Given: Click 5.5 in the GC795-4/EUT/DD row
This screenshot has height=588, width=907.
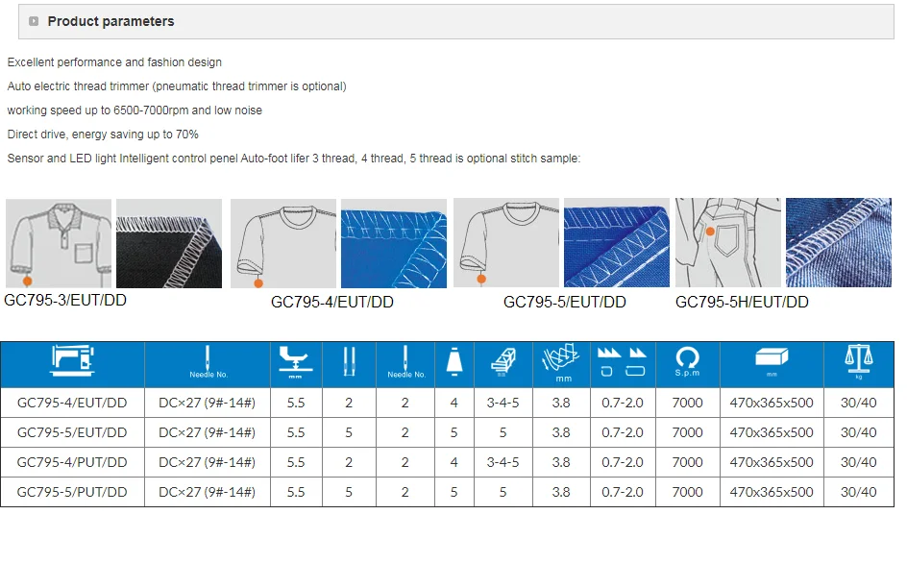Looking at the screenshot, I should [x=296, y=403].
